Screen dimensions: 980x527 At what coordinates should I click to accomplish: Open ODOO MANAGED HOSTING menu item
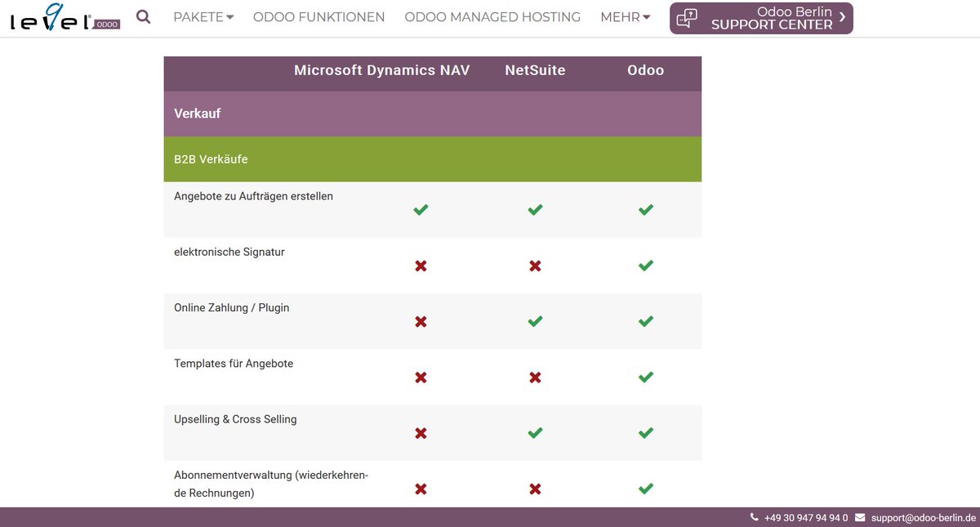492,16
